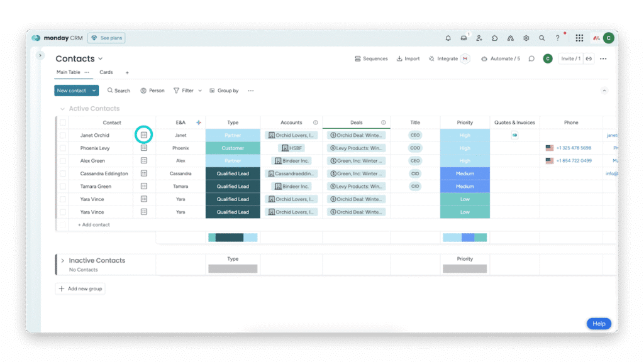
Task: Open Phoenix Levy's item card icon
Action: (x=144, y=148)
